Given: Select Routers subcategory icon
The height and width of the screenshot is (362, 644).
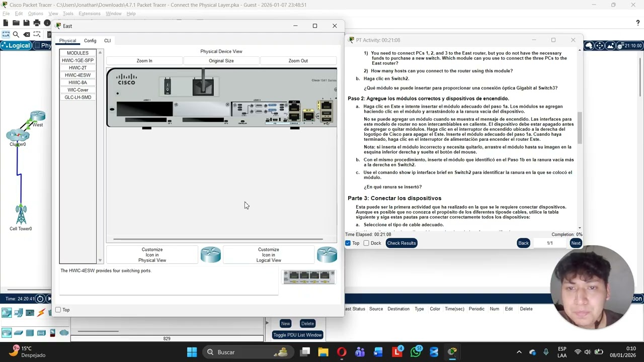Looking at the screenshot, I should (7, 333).
